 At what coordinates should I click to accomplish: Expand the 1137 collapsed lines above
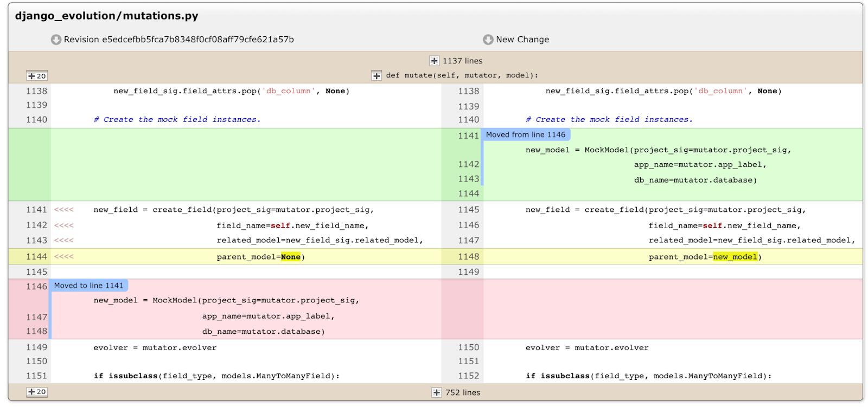click(x=434, y=61)
